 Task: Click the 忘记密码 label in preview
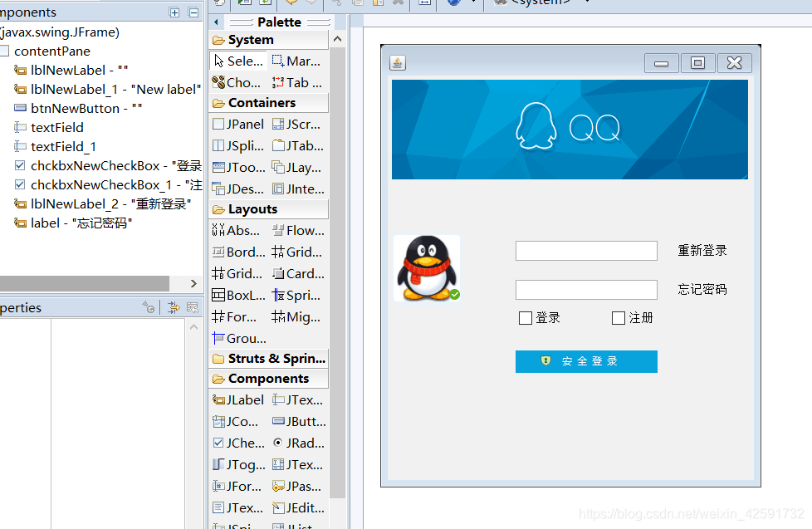702,289
